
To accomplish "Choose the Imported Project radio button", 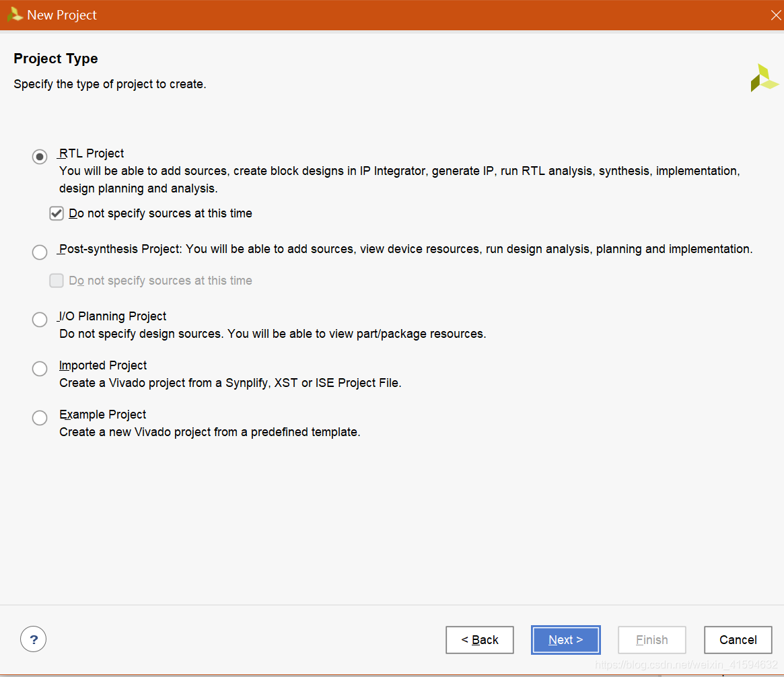I will coord(40,369).
